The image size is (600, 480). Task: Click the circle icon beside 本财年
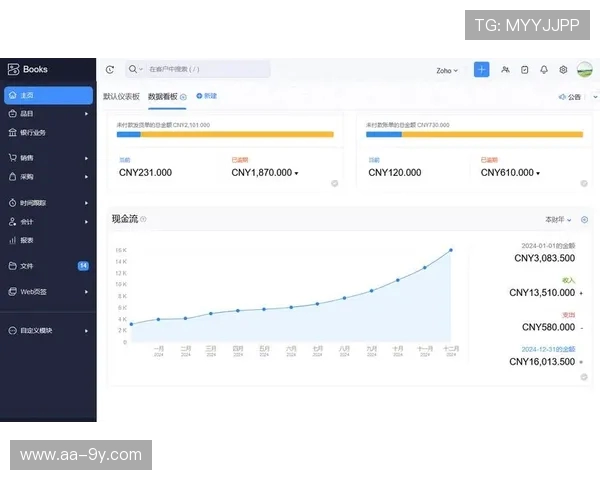[584, 219]
